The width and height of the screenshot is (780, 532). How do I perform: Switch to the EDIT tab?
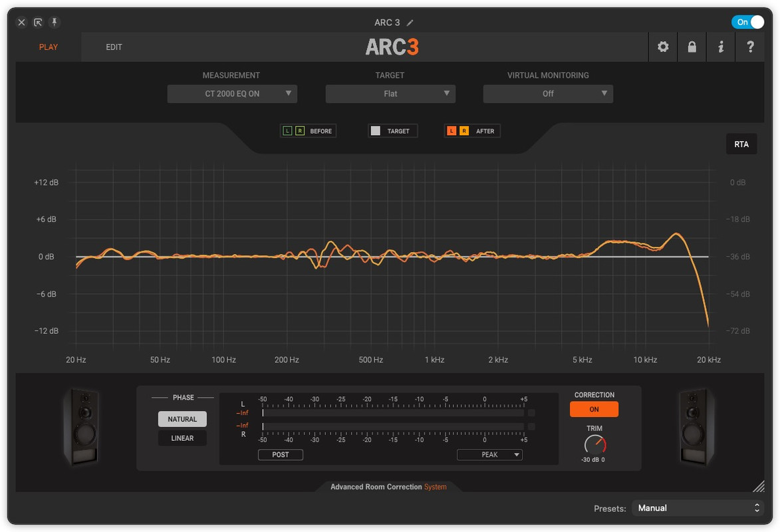pos(114,47)
